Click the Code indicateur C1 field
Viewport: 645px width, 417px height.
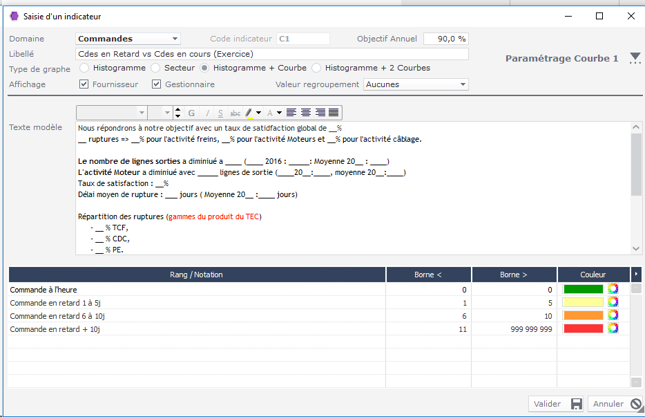pos(303,39)
